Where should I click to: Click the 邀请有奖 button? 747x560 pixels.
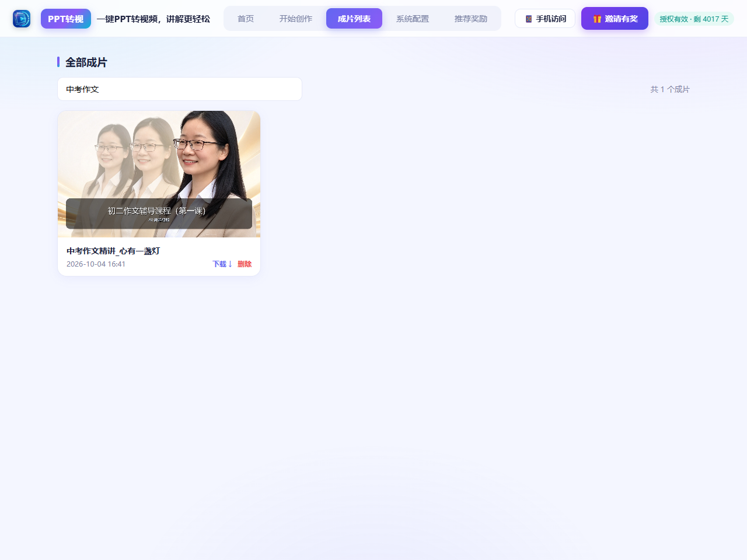(x=615, y=19)
